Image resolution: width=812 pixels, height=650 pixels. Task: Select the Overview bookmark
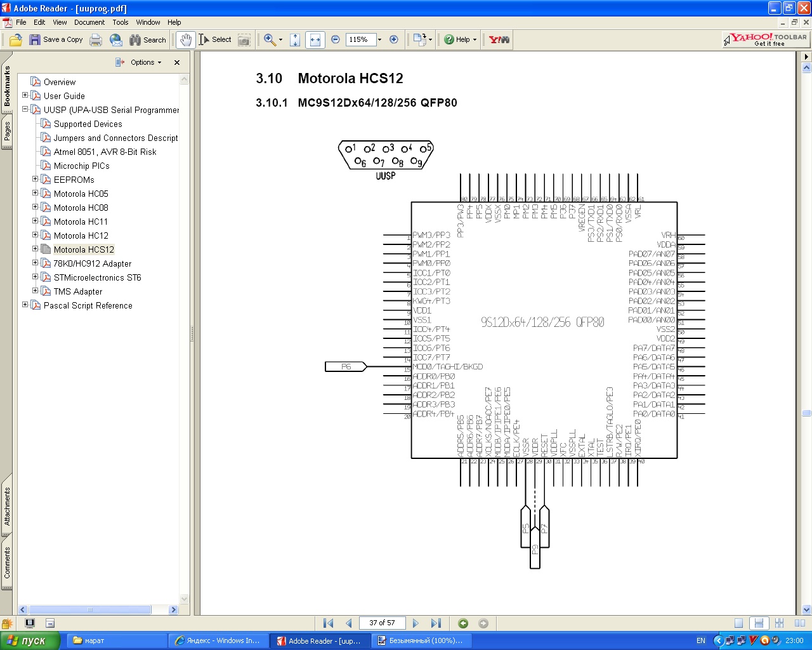click(60, 82)
